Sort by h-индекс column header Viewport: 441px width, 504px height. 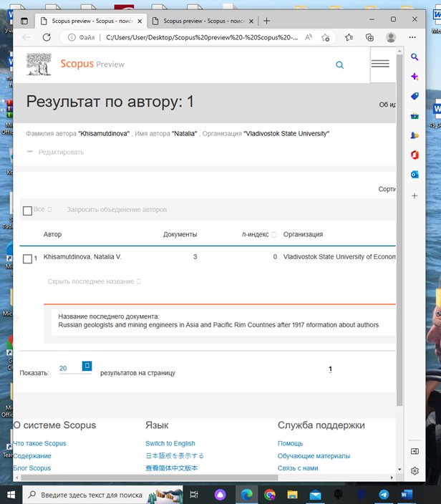point(256,234)
